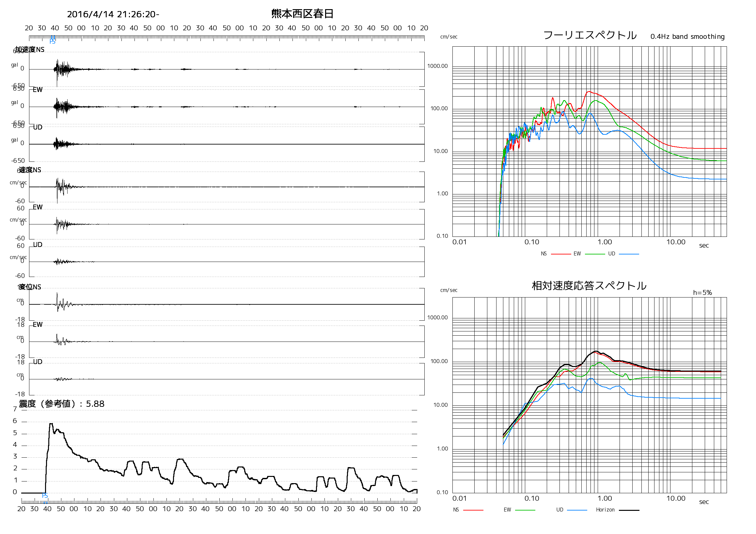Click the station title 熊本西区春日

coord(302,14)
